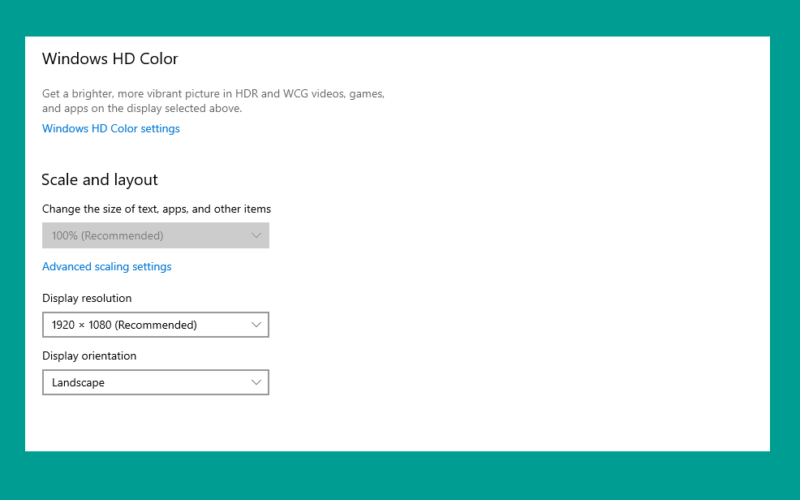800x500 pixels.
Task: Open the 100% (Recommended) scaling dropdown
Action: click(156, 235)
